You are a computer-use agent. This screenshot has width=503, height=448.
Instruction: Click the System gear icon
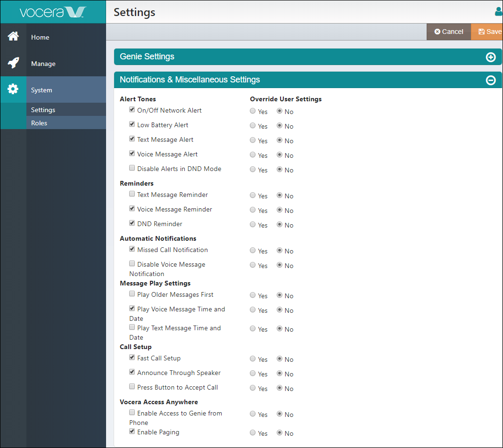(x=13, y=89)
